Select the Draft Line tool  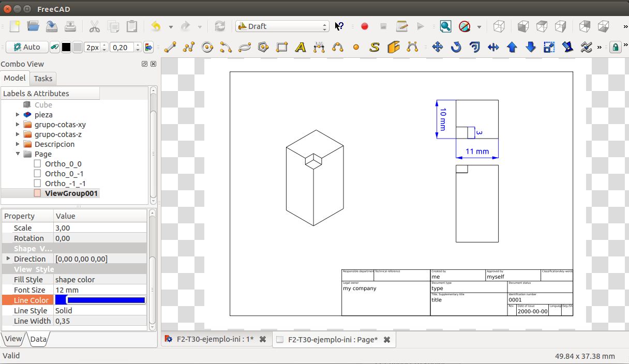(170, 48)
